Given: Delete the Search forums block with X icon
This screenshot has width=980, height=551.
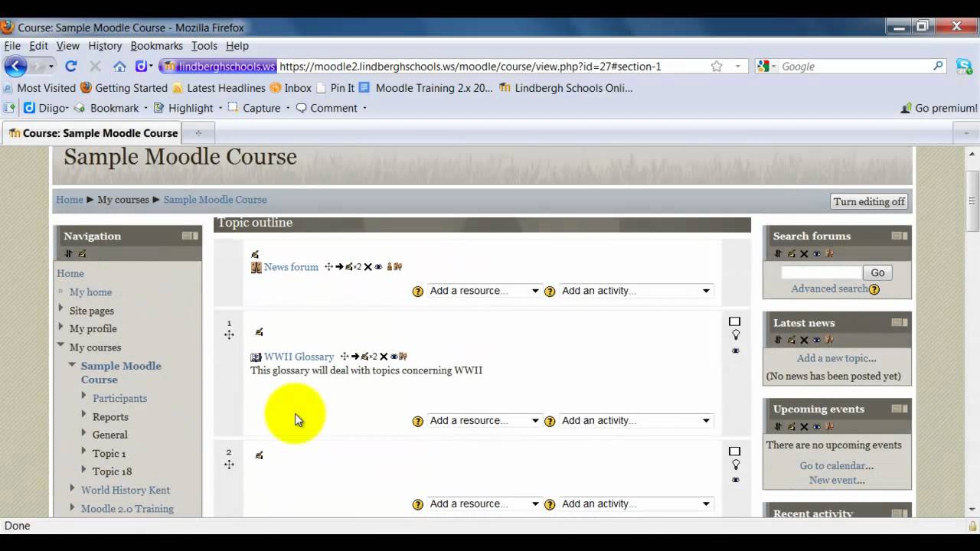Looking at the screenshot, I should tap(804, 254).
